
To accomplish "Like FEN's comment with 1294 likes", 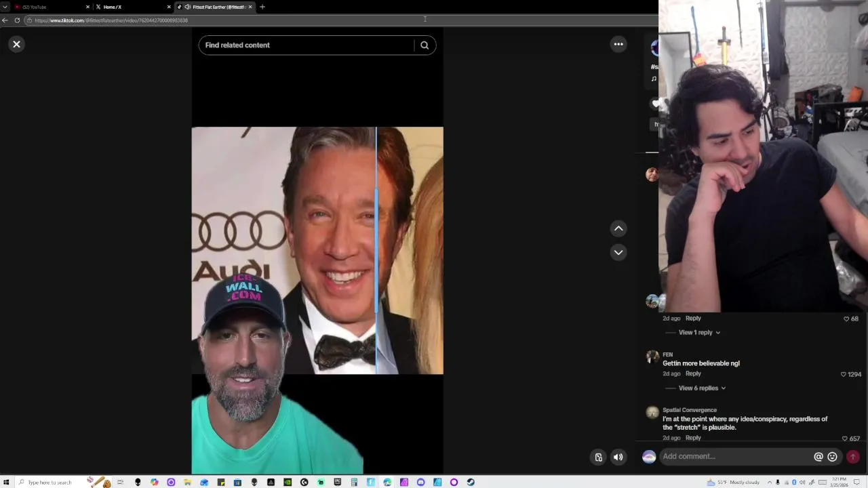I will click(844, 374).
